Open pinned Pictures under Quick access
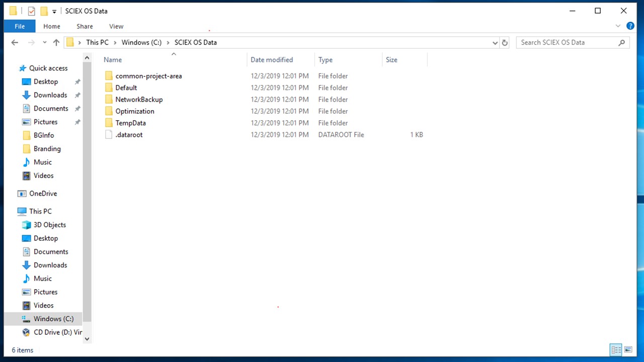The image size is (644, 362). 45,122
